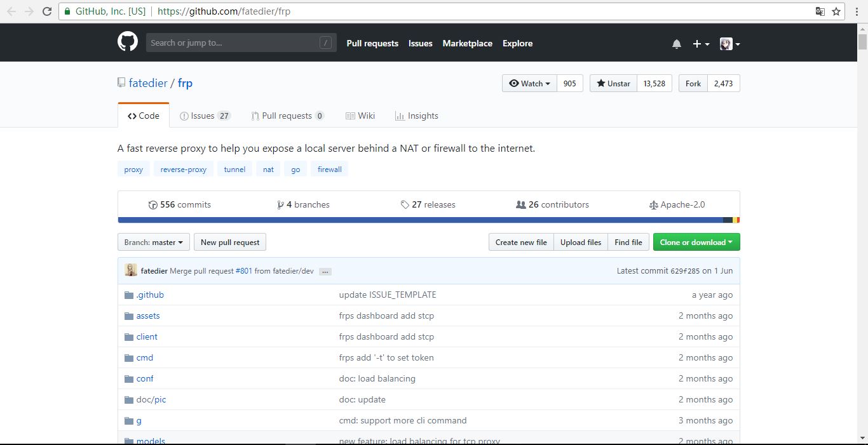
Task: Open the Watch dropdown
Action: [x=529, y=83]
